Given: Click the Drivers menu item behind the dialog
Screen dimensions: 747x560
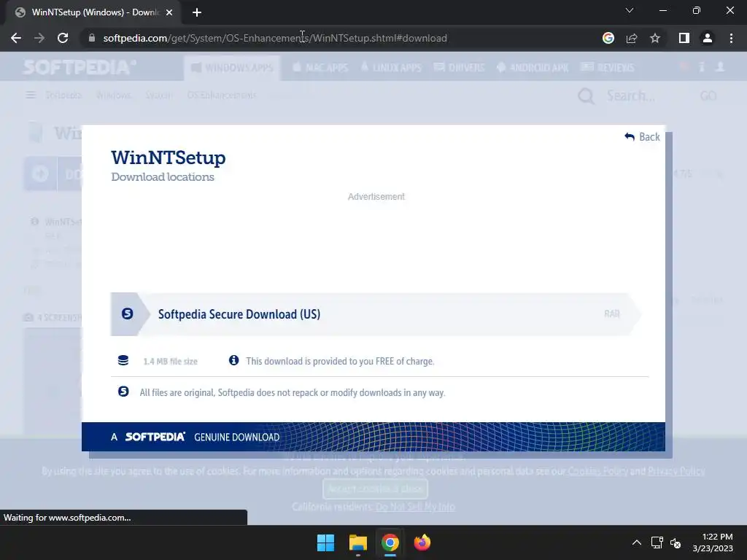Looking at the screenshot, I should [x=460, y=68].
